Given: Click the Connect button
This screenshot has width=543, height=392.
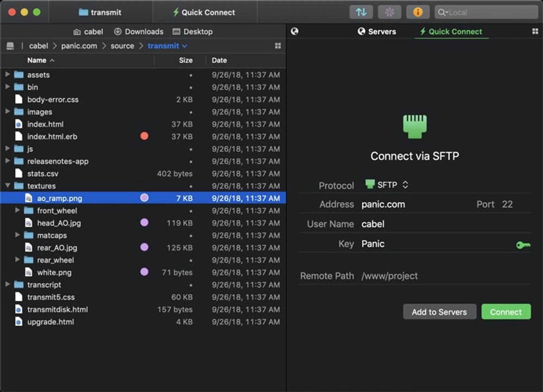Looking at the screenshot, I should click(x=506, y=312).
